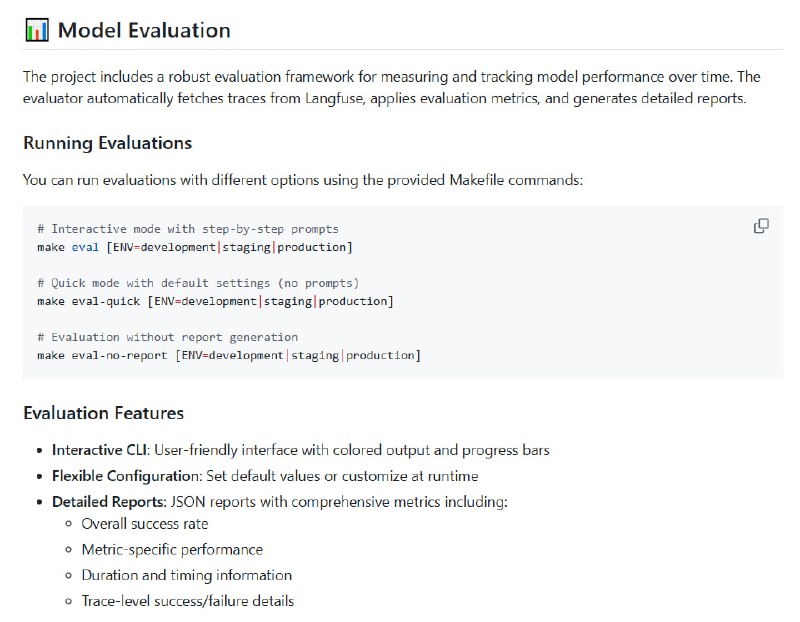Click the Model Evaluation heading
Image resolution: width=800 pixels, height=622 pixels.
[144, 31]
